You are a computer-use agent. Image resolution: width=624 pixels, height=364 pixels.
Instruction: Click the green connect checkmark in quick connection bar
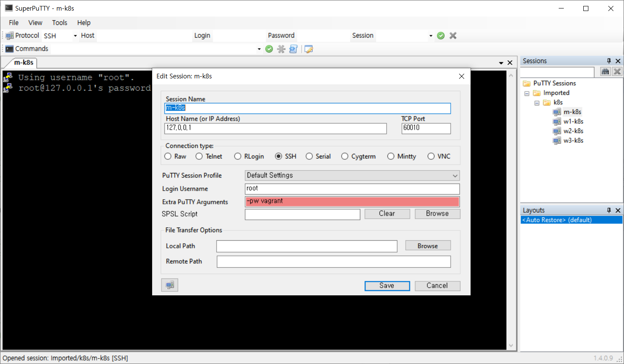[x=441, y=36]
